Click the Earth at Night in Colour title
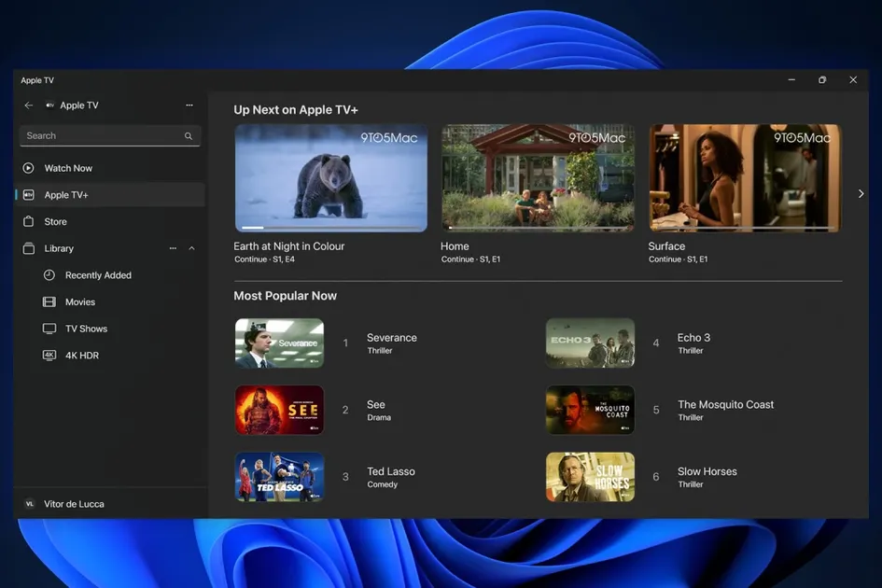The height and width of the screenshot is (588, 882). coord(289,245)
